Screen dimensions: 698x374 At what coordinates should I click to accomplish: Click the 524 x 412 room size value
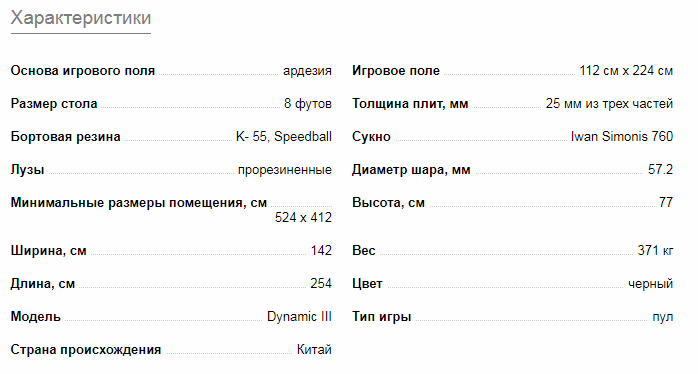(x=303, y=218)
